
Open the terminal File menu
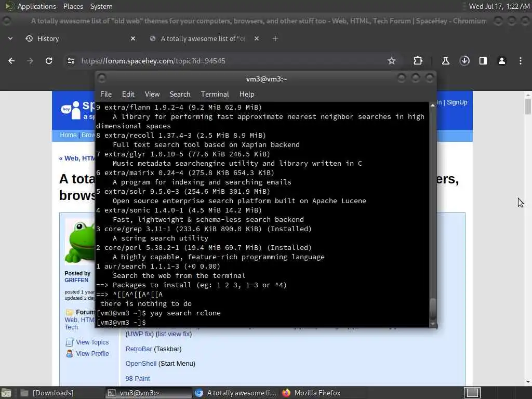pyautogui.click(x=106, y=95)
